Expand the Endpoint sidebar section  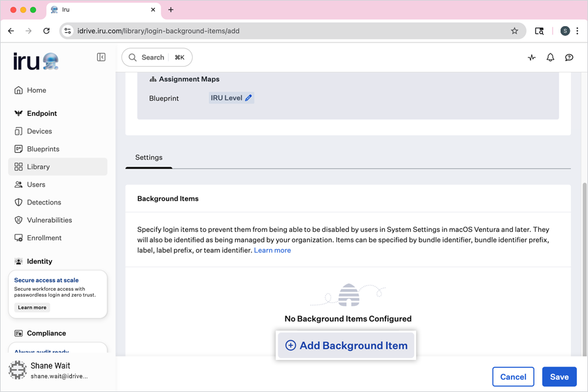42,113
